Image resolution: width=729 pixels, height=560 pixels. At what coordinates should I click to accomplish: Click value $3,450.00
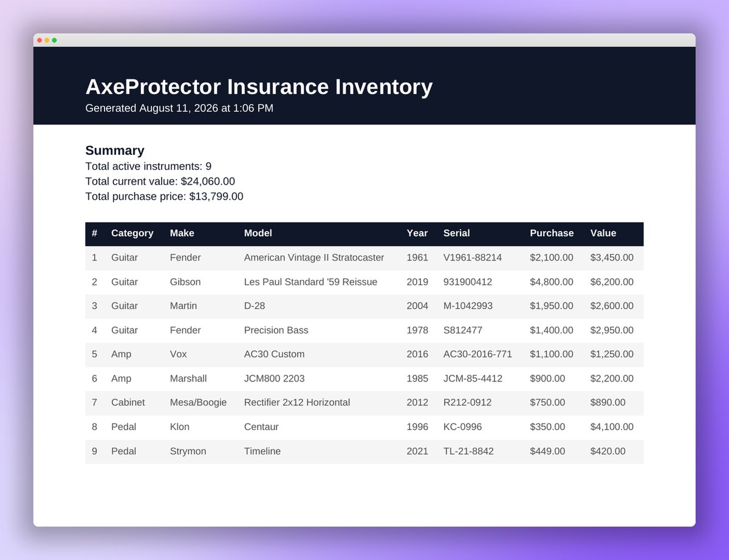(x=612, y=258)
